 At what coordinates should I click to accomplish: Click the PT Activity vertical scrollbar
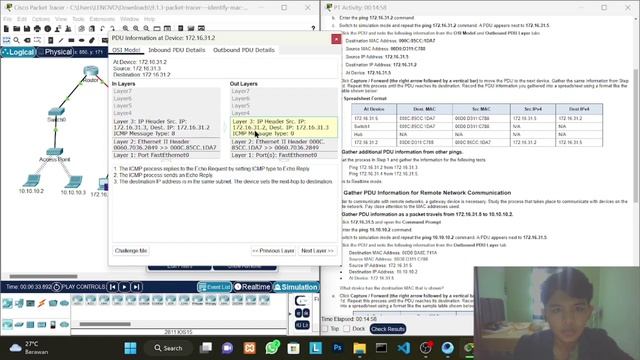pos(636,135)
